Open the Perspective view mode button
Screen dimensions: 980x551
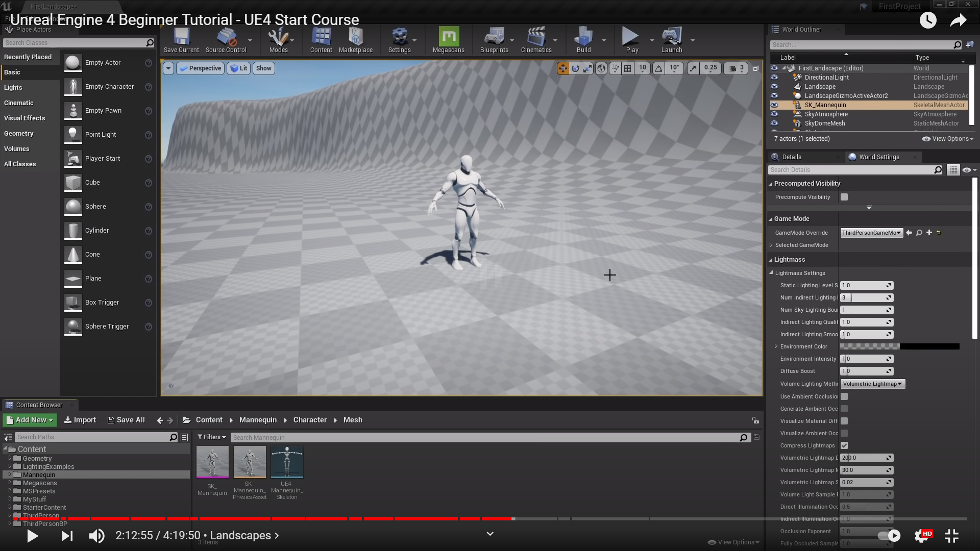pyautogui.click(x=200, y=68)
